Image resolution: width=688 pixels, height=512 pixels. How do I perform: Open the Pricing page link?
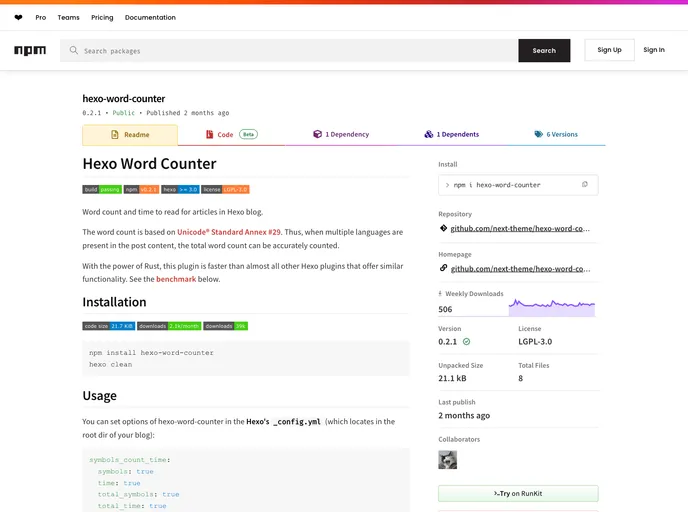pyautogui.click(x=102, y=18)
